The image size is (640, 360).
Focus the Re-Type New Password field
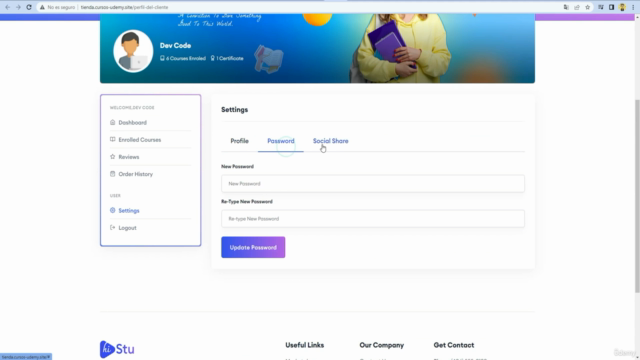(373, 219)
